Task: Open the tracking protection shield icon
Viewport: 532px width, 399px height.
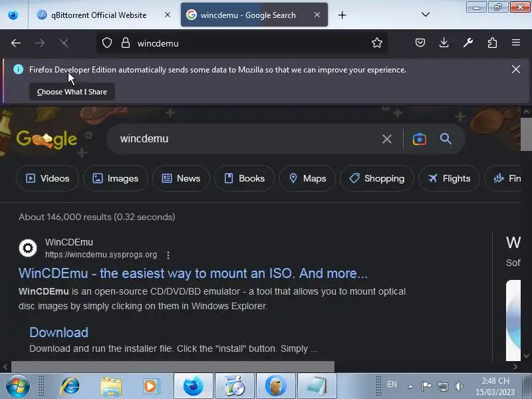Action: tap(107, 43)
